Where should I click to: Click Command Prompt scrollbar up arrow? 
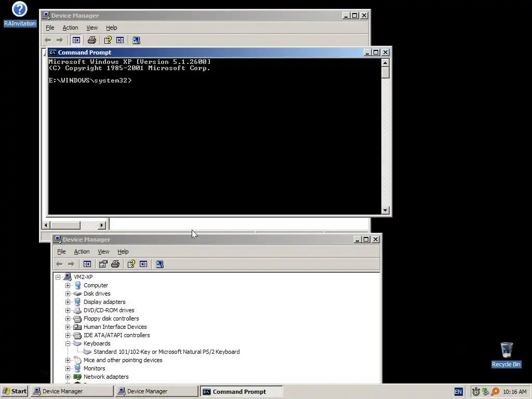tap(385, 63)
